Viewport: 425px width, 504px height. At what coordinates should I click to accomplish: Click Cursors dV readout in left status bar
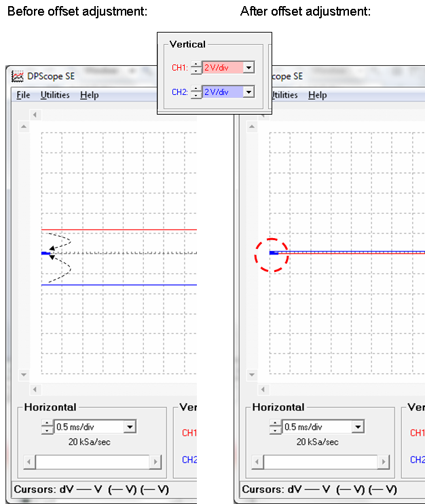pyautogui.click(x=92, y=490)
